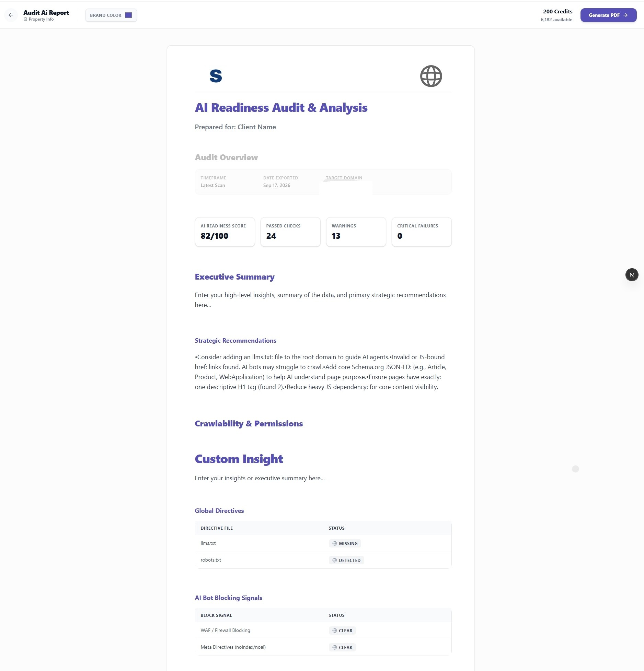Viewport: 644px width, 671px height.
Task: Click the Crawlability & Permissions heading
Action: pyautogui.click(x=249, y=424)
